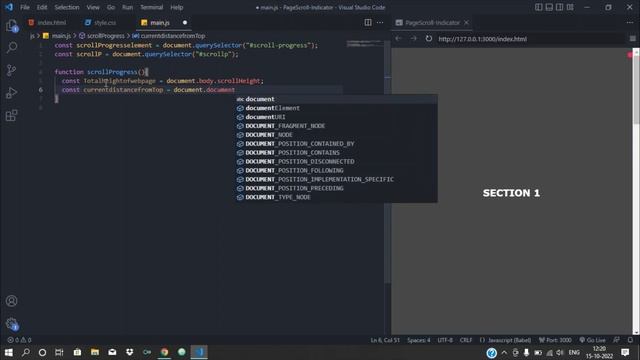
Task: Select 'documentURI' autocomplete suggestion
Action: point(336,117)
